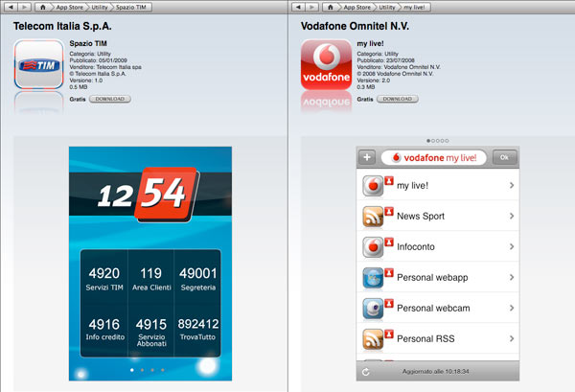575x392 pixels.
Task: Tap 892412 TrovaTutto tile
Action: point(197,330)
